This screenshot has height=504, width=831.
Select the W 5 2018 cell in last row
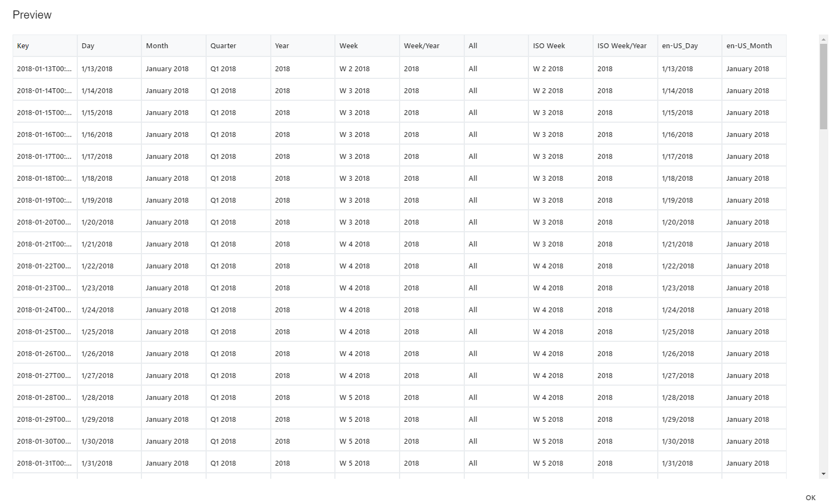354,463
